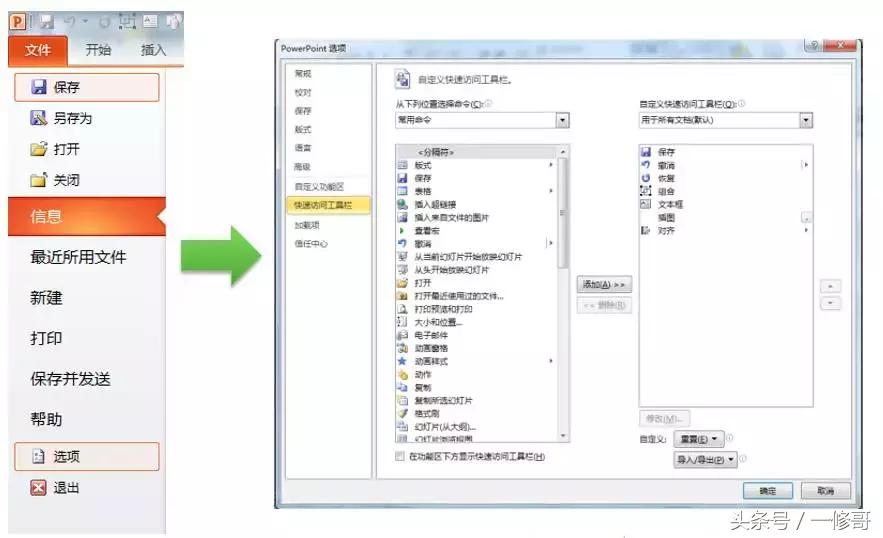The height and width of the screenshot is (538, 883).
Task: Select the 电子邮件 command icon
Action: click(x=402, y=335)
